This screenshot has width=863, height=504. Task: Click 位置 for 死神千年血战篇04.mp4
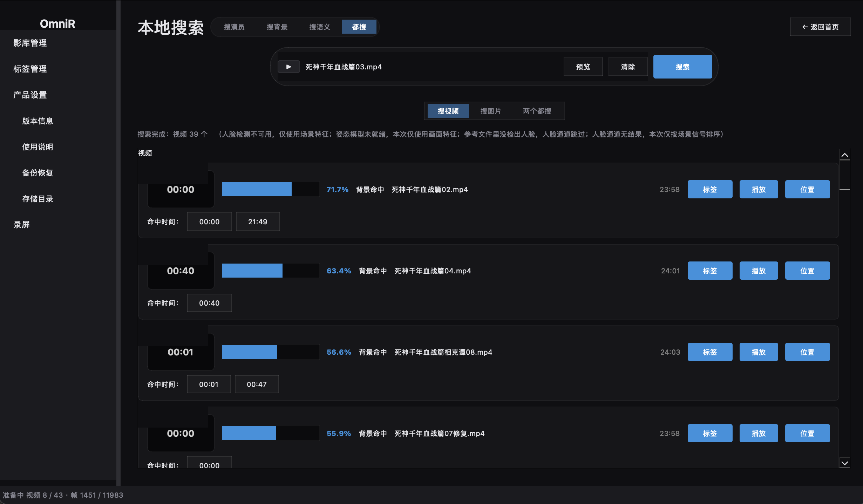807,271
